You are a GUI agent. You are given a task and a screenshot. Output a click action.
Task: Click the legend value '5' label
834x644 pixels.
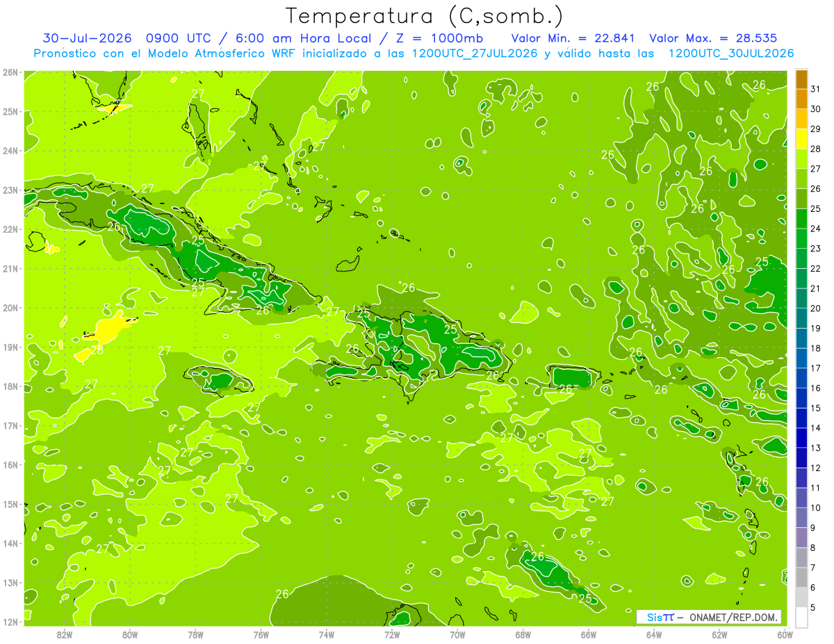(x=813, y=607)
